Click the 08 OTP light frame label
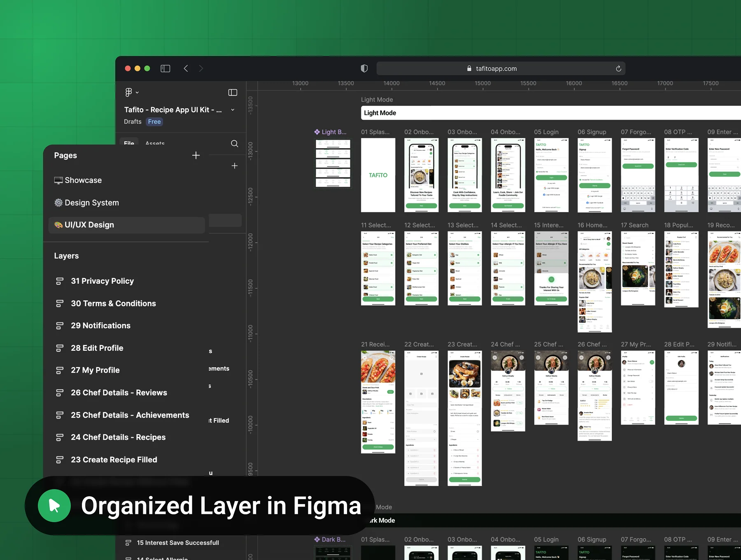This screenshot has width=741, height=560. [x=678, y=132]
